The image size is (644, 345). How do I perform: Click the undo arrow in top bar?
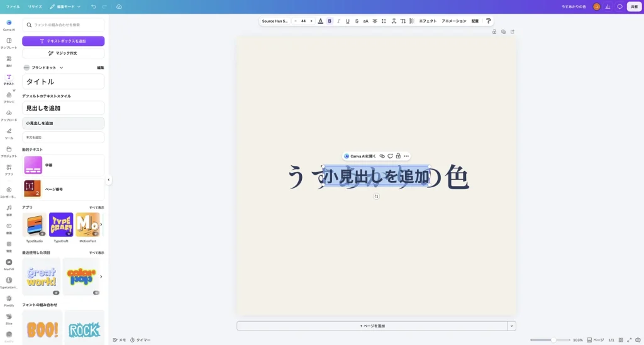coord(94,6)
